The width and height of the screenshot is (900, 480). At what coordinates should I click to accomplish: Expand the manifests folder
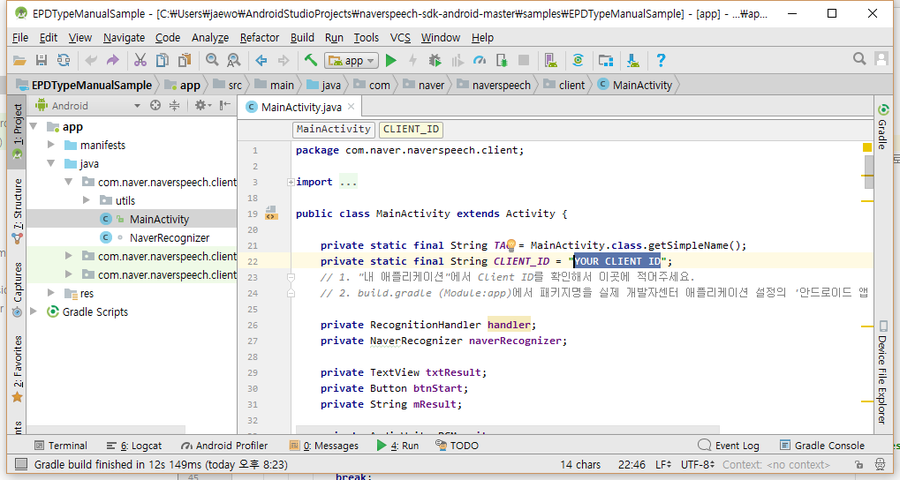point(51,145)
